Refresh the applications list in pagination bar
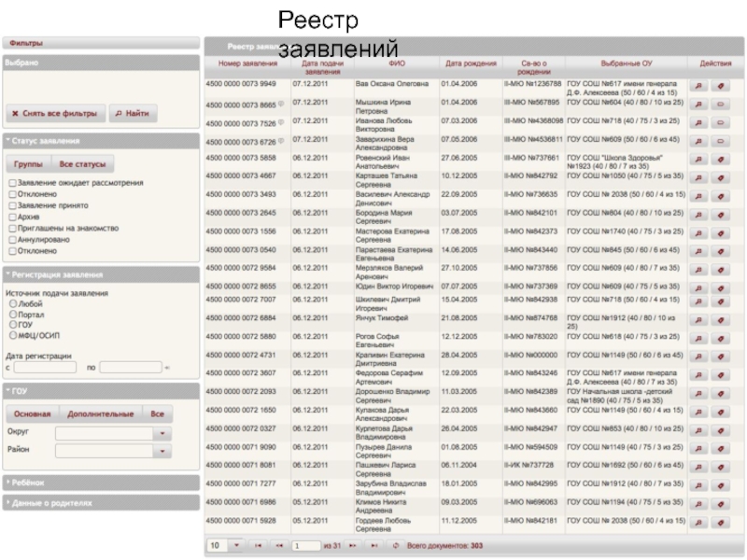 click(397, 545)
